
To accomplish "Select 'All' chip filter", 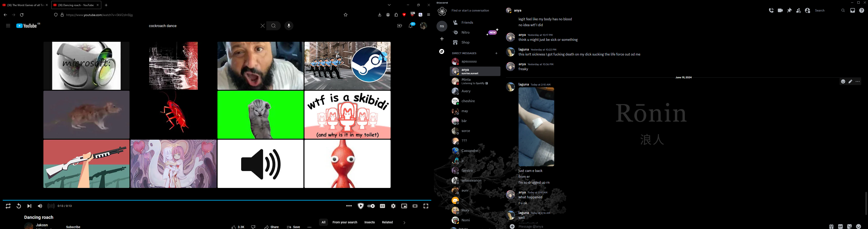I will [323, 222].
